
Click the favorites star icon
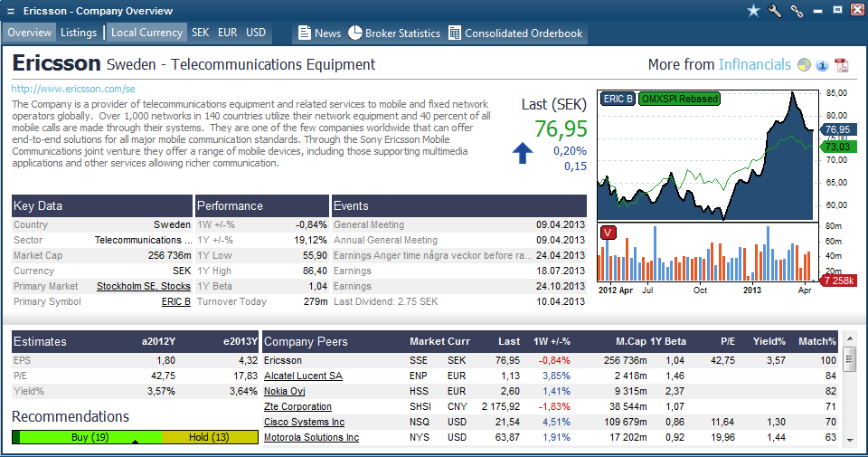[x=754, y=11]
